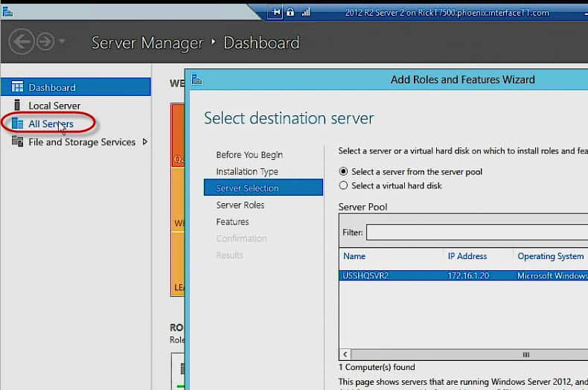Open All Servers page
The width and height of the screenshot is (588, 390).
(51, 124)
